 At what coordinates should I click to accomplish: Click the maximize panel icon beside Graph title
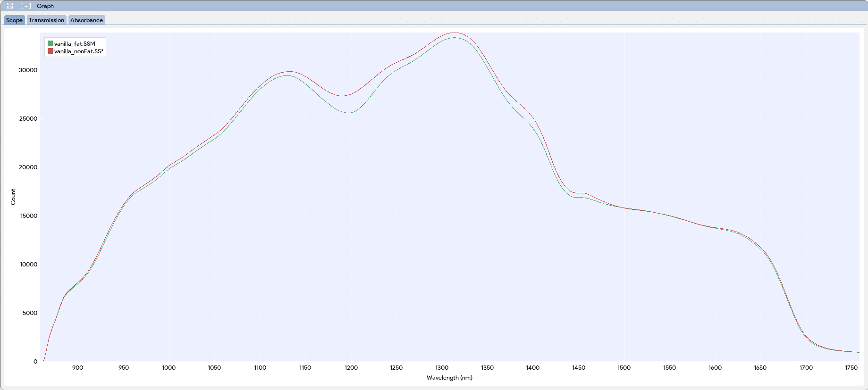coord(10,6)
